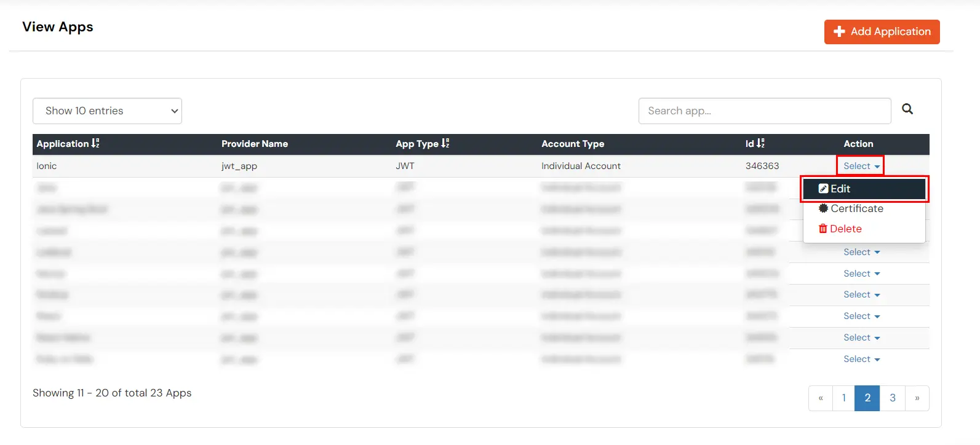The image size is (980, 445).
Task: Click the Certificate badge icon
Action: pos(823,208)
